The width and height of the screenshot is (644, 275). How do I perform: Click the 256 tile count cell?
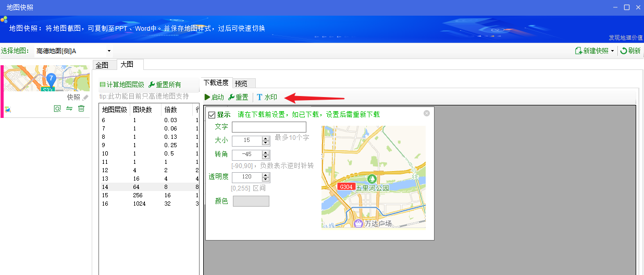pyautogui.click(x=138, y=195)
